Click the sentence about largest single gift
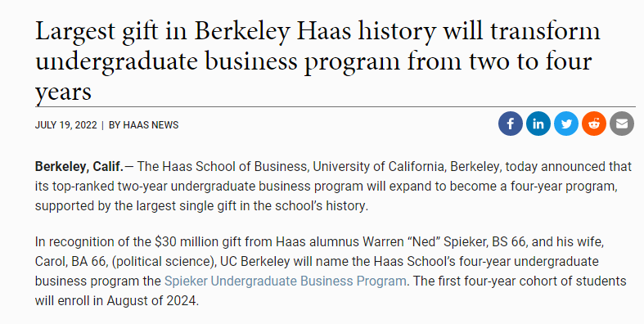 (x=201, y=205)
